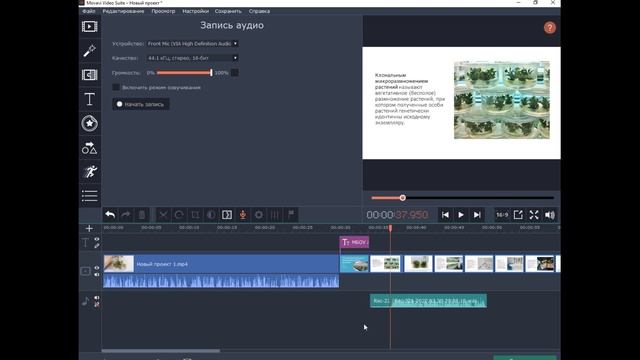Image resolution: width=640 pixels, height=360 pixels.
Task: Click the Undo arrow in toolbar
Action: (110, 215)
